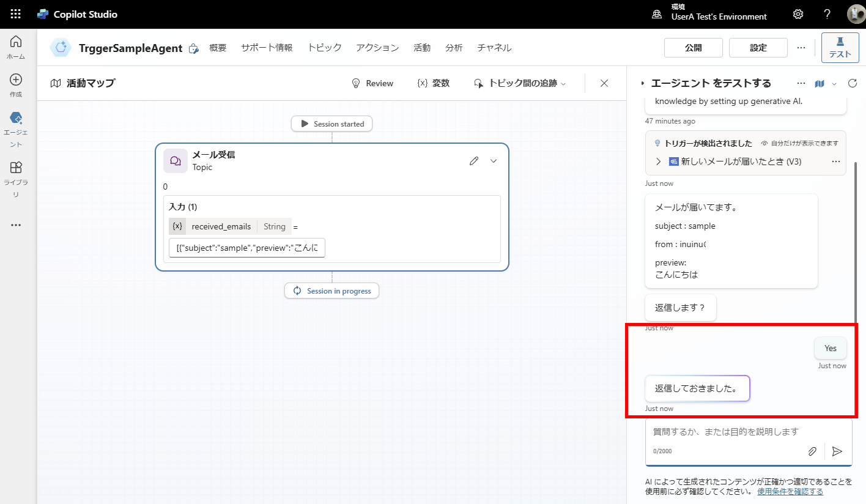Screen dimensions: 866x504
Task: Switch to the チャネル tab
Action: (x=494, y=48)
